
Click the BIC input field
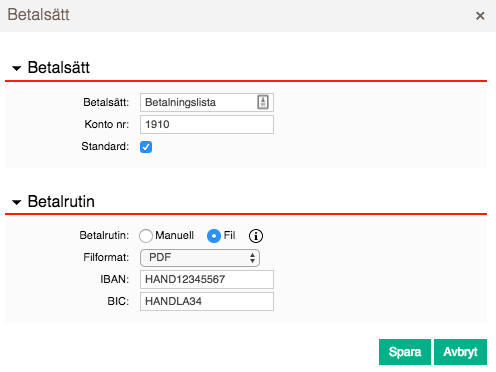(207, 301)
